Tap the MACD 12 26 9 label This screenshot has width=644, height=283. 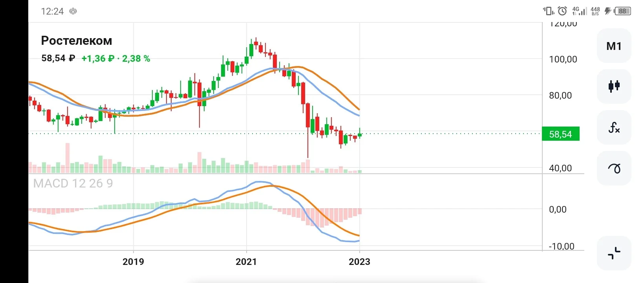click(73, 183)
